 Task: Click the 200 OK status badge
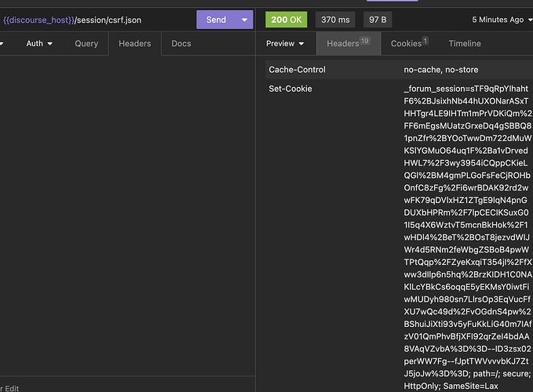(287, 20)
